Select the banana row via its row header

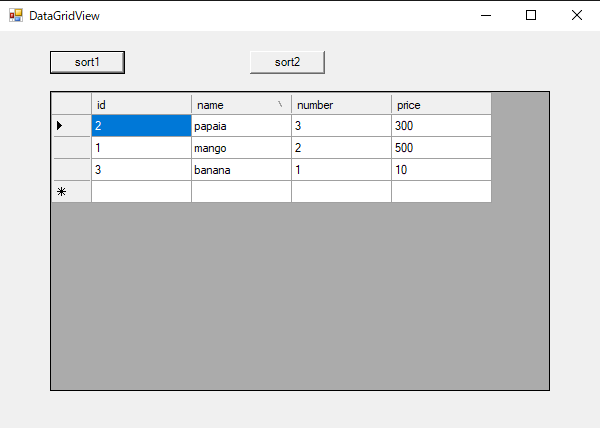coord(72,169)
